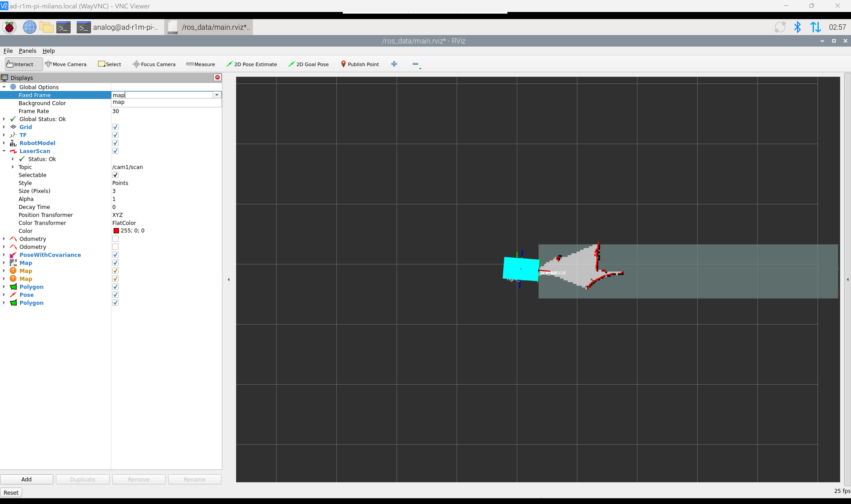Enable the first Odometry display checkbox
This screenshot has height=504, width=851.
(x=116, y=239)
